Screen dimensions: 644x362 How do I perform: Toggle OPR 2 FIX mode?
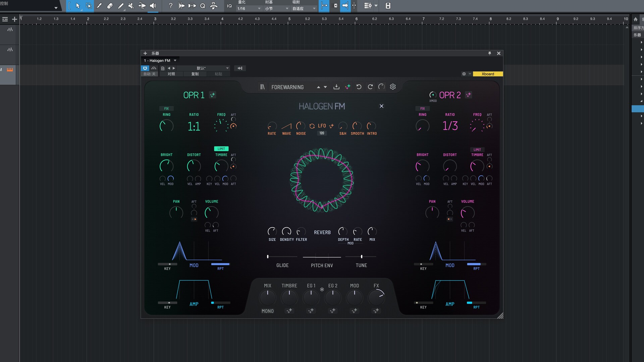point(423,108)
